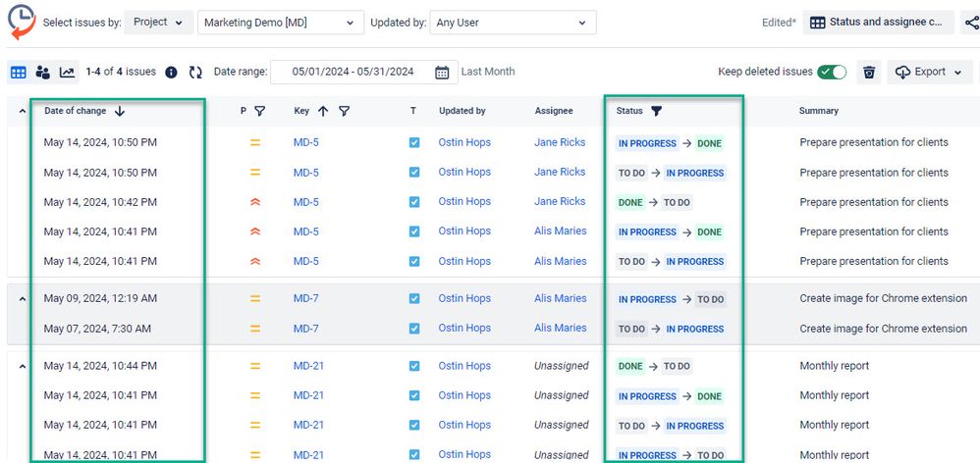Screen dimensions: 980x463
Task: Click task type icon in MD-7 May 07 row
Action: pyautogui.click(x=414, y=329)
